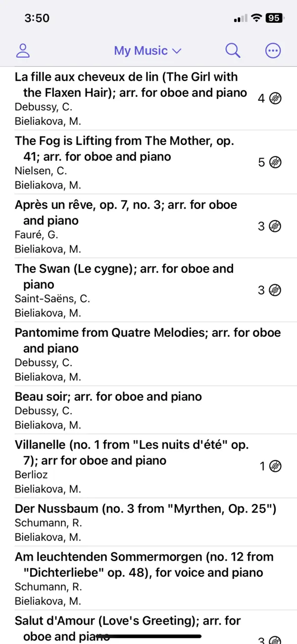The image size is (297, 644).
Task: Tap the Wi-Fi icon in the status bar
Action: point(256,17)
